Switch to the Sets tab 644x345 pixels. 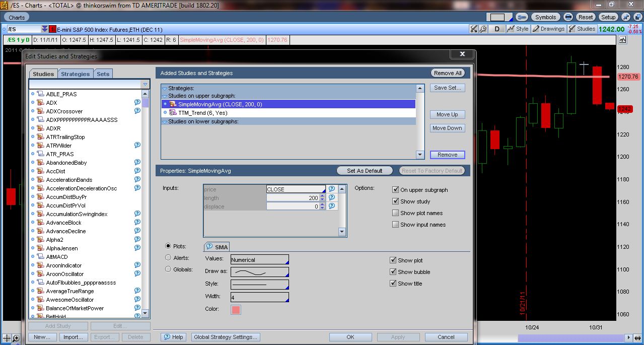pyautogui.click(x=103, y=74)
